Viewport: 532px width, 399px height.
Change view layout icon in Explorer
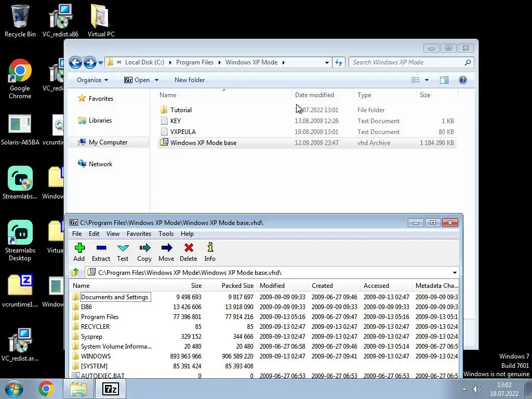(x=415, y=80)
